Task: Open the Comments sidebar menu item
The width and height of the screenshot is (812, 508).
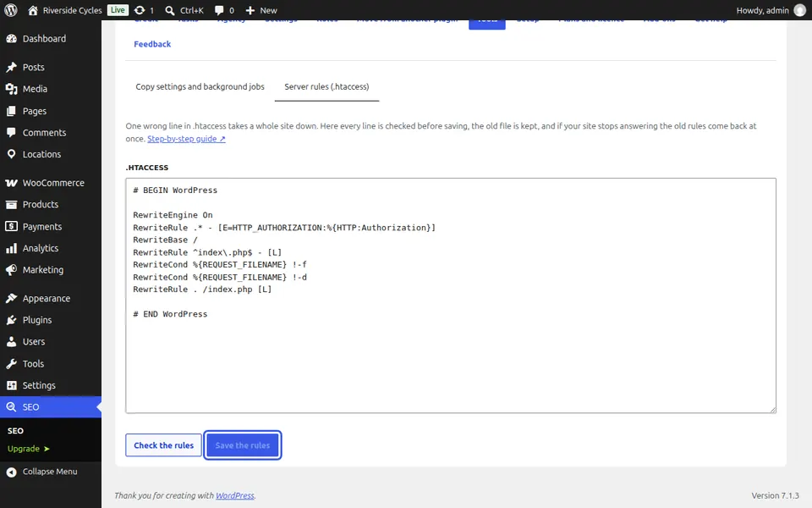Action: [51, 132]
